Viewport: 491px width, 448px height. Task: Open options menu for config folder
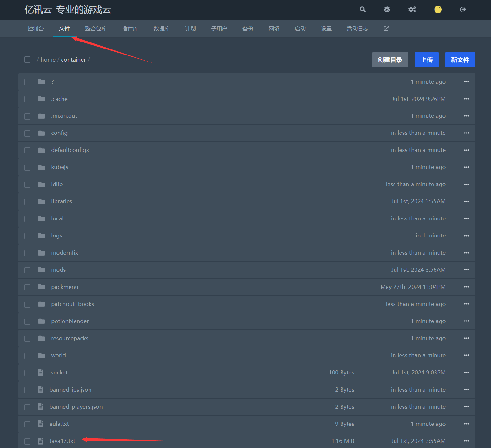(x=467, y=133)
